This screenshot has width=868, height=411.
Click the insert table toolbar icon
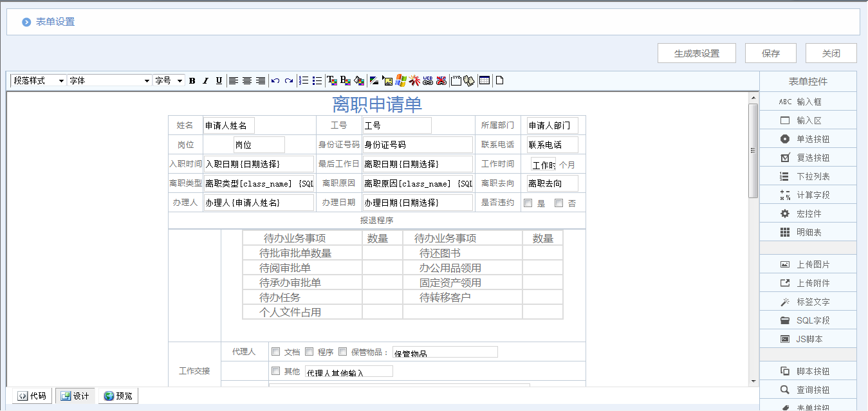point(485,80)
